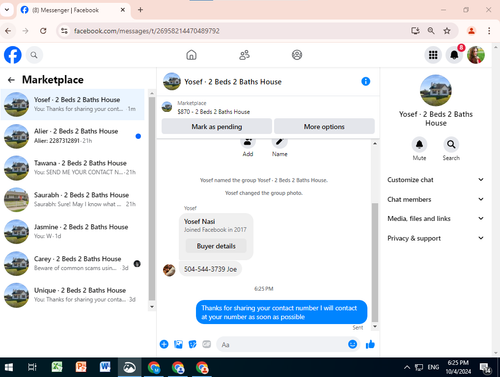Viewport: 500px width, 377px height.
Task: Open the Unique conversation
Action: (x=73, y=295)
